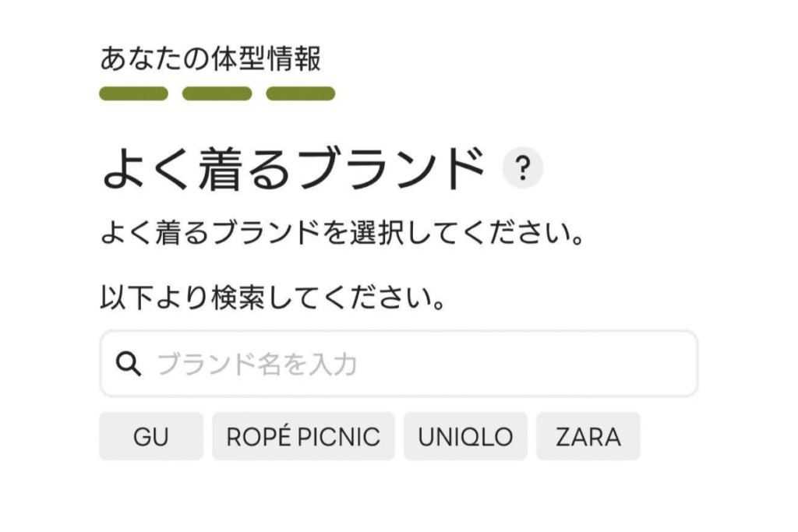Pick GU from suggested brands
Screen dimensions: 798x532
(x=150, y=437)
